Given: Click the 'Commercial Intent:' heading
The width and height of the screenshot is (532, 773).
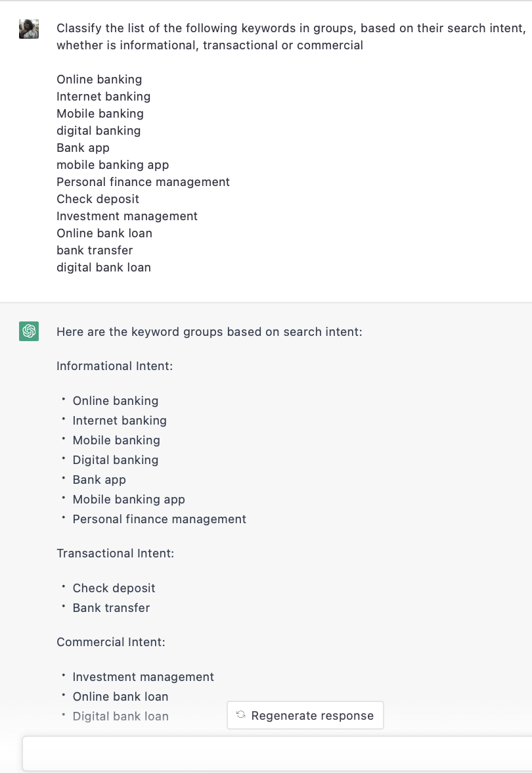Looking at the screenshot, I should [x=110, y=642].
